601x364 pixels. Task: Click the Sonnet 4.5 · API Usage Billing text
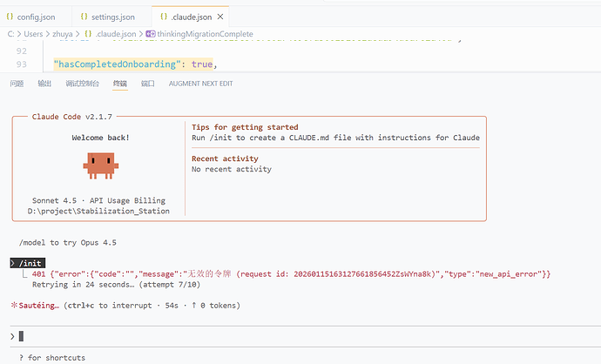click(99, 200)
